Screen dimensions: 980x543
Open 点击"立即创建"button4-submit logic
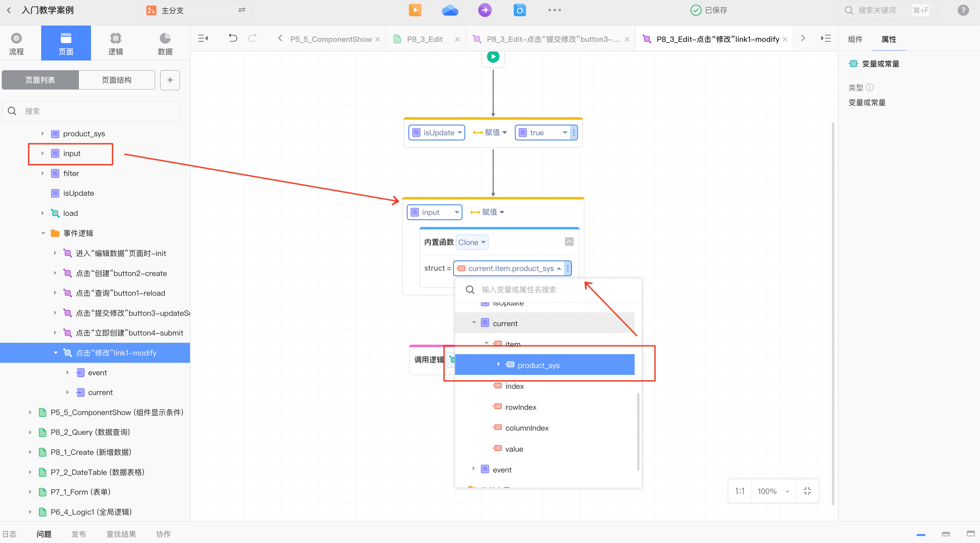tap(129, 333)
